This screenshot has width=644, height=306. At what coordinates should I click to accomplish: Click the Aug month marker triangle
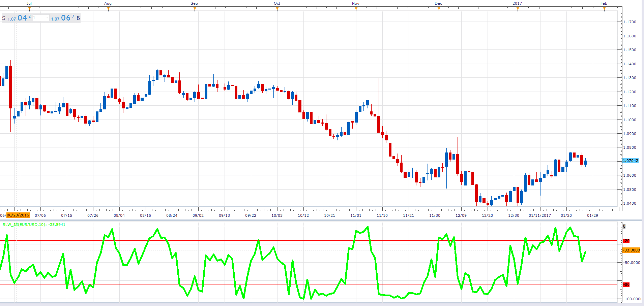click(x=108, y=9)
